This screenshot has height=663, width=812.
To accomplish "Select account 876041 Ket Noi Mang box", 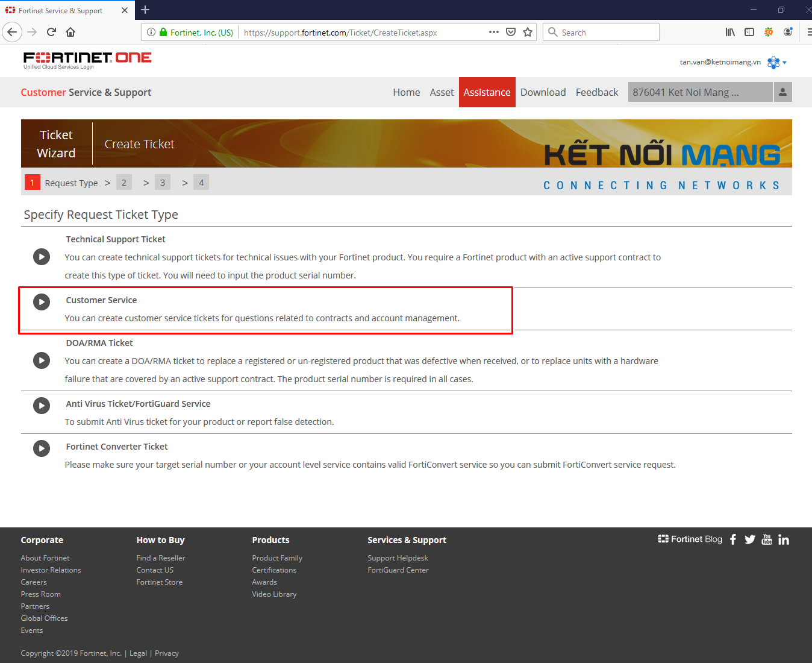I will click(x=700, y=92).
